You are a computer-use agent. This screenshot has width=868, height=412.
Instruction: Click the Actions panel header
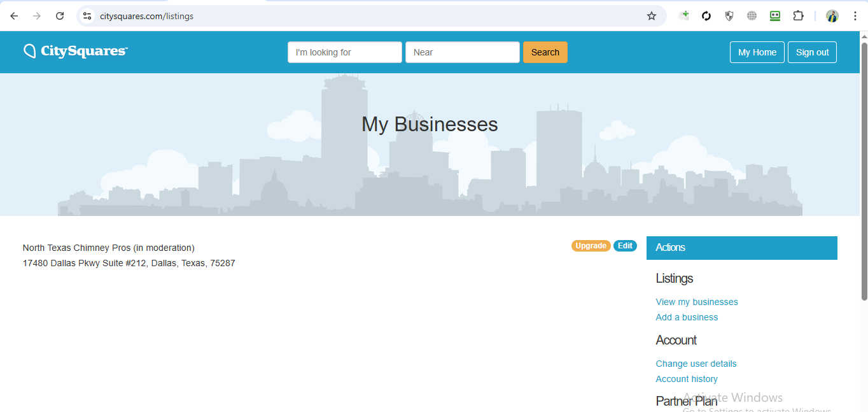click(742, 248)
